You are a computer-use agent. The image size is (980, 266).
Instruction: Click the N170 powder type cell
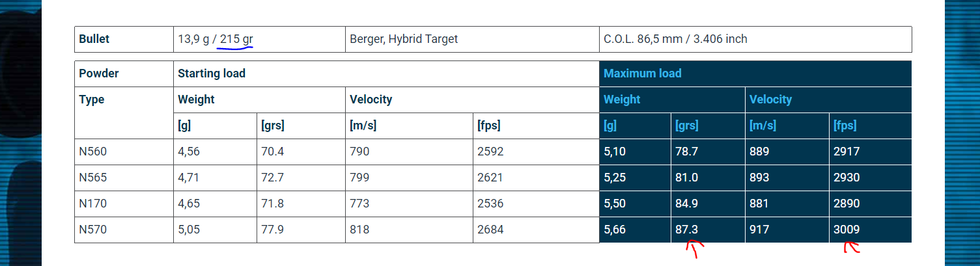click(x=93, y=204)
